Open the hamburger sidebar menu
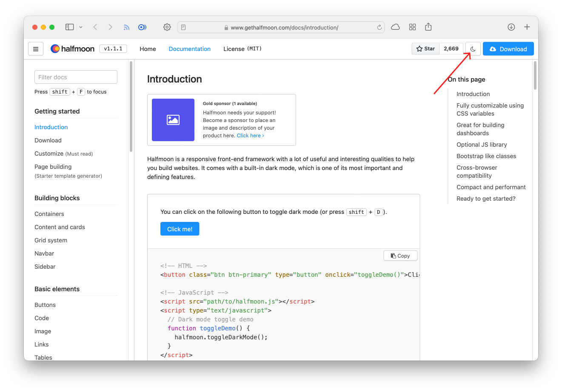Viewport: 562px width, 392px height. (x=36, y=49)
